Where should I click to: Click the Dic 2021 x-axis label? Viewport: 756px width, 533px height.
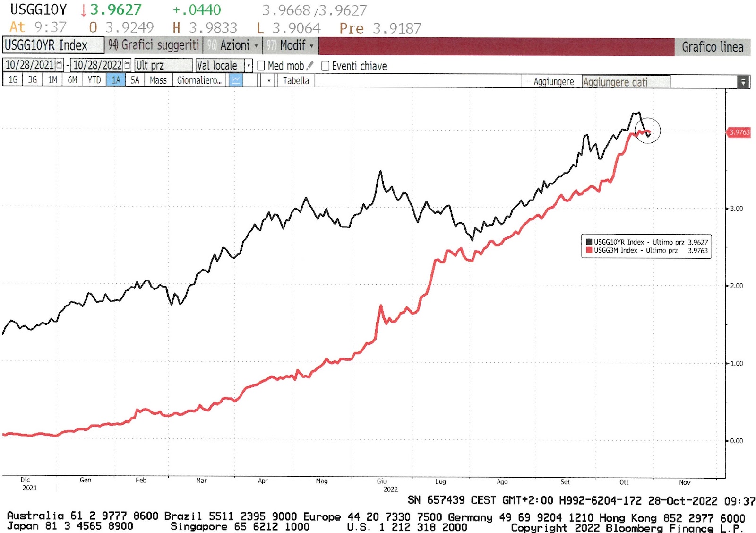click(x=29, y=484)
